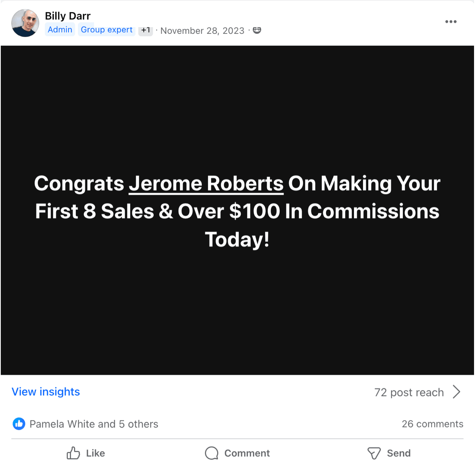Click the Group expert badge
The image size is (476, 469).
tap(107, 30)
